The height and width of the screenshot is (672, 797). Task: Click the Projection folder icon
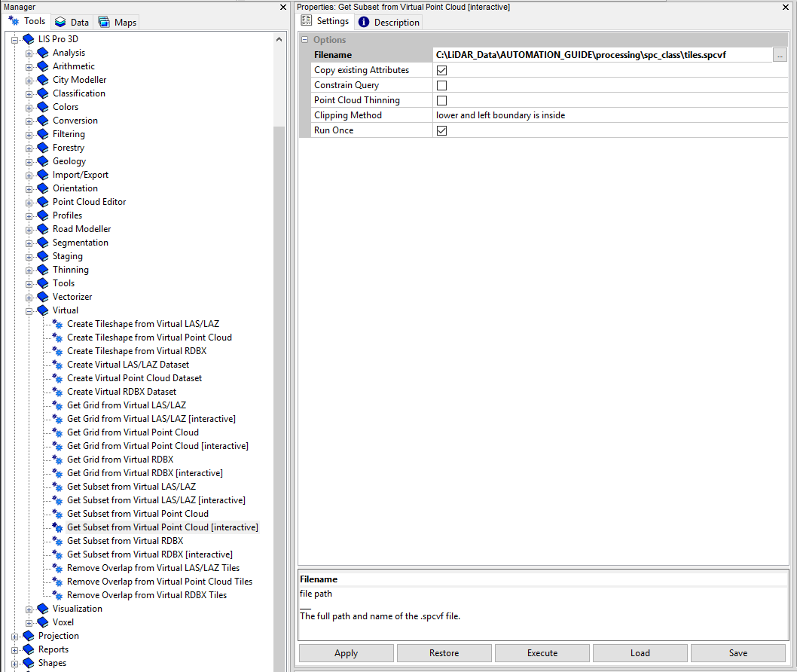29,636
